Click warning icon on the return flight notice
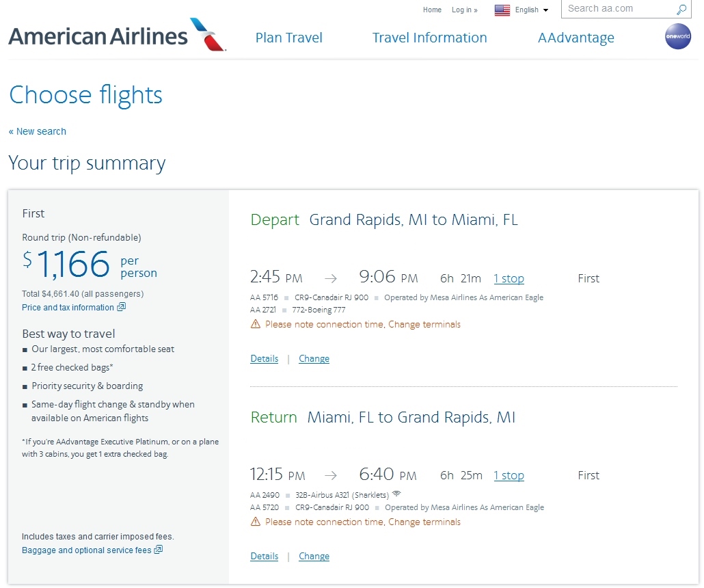The height and width of the screenshot is (588, 704). [x=256, y=522]
